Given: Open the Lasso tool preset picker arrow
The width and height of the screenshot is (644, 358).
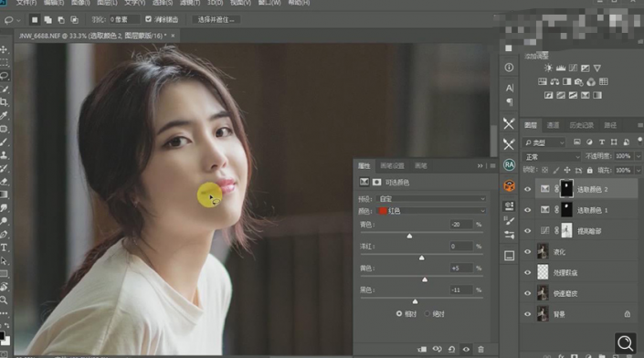Looking at the screenshot, I should coord(18,20).
